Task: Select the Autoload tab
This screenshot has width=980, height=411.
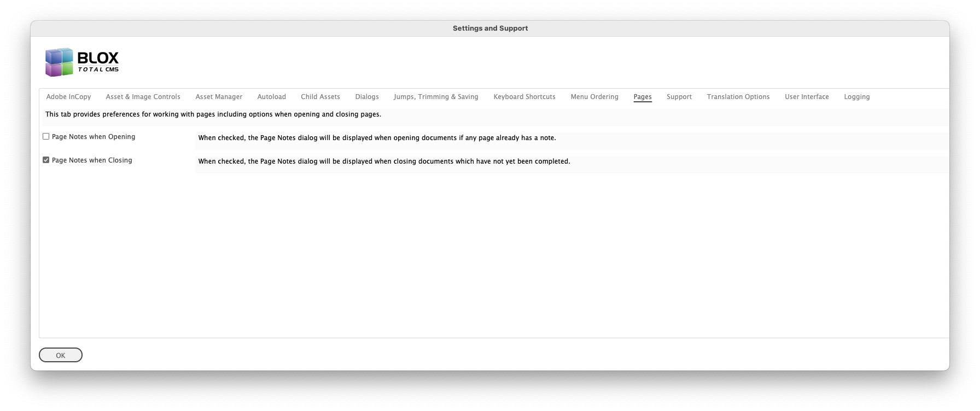Action: (x=271, y=97)
